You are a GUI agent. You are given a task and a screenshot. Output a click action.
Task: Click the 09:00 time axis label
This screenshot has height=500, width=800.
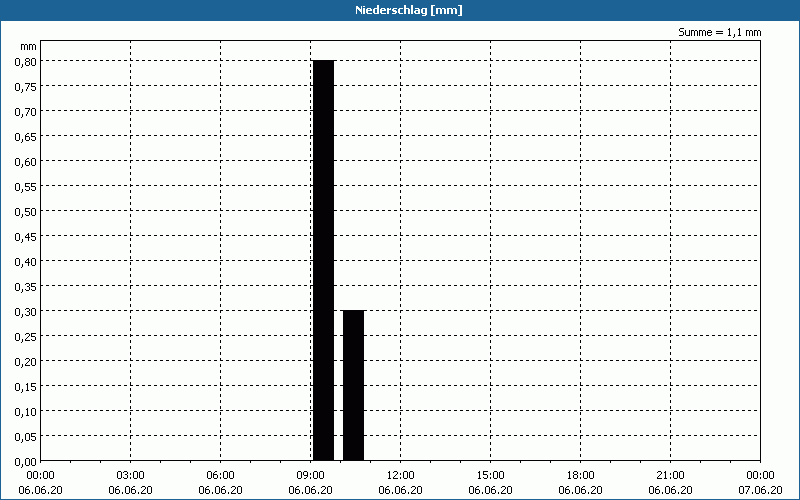pos(310,476)
